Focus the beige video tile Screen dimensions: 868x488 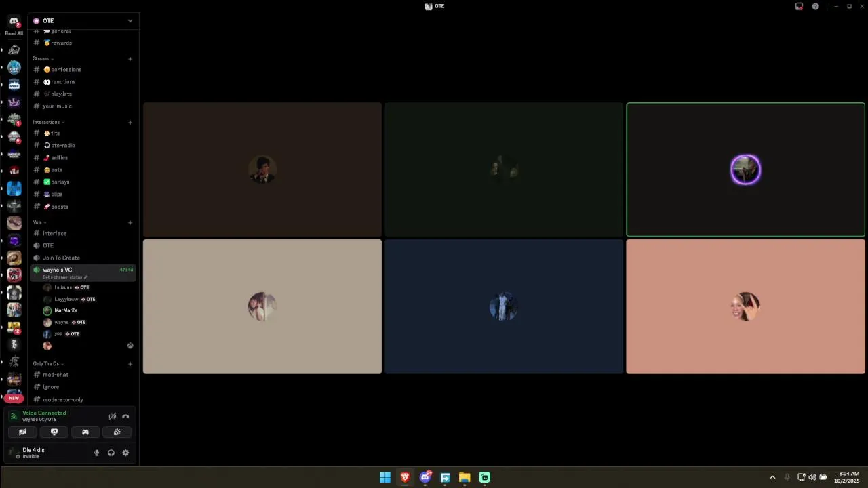pyautogui.click(x=262, y=306)
